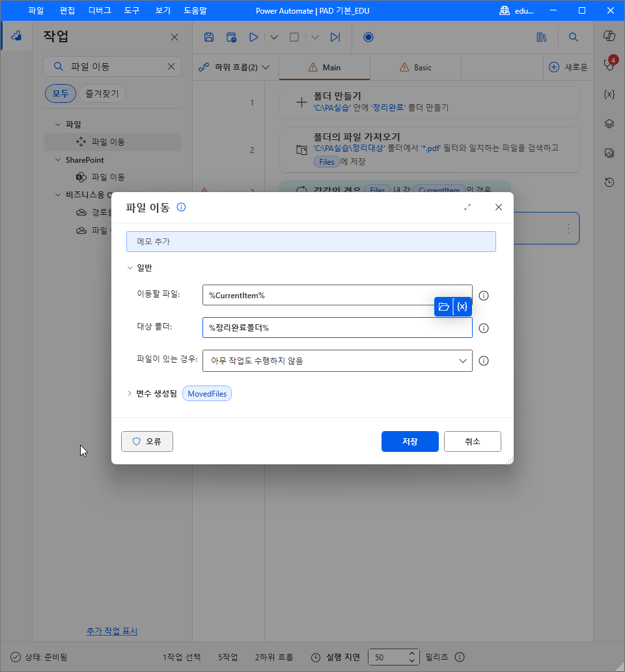
Task: Start the Recorder with the circle icon
Action: [368, 37]
